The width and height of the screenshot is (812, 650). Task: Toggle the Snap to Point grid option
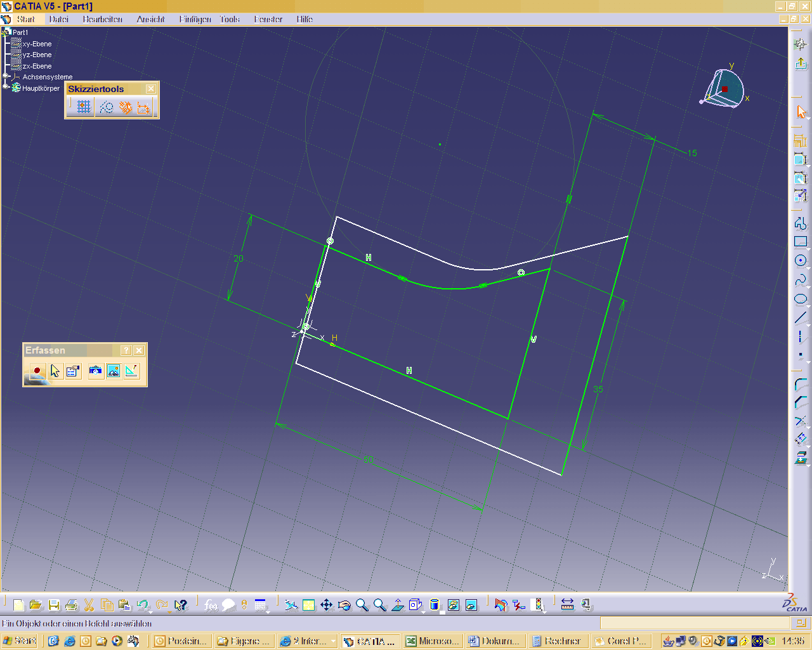pyautogui.click(x=84, y=107)
